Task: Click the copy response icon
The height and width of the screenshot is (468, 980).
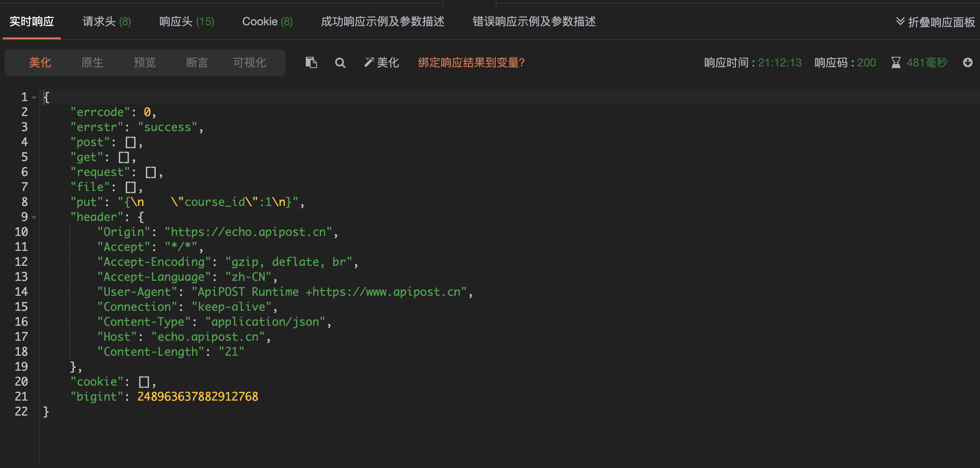Action: tap(311, 62)
